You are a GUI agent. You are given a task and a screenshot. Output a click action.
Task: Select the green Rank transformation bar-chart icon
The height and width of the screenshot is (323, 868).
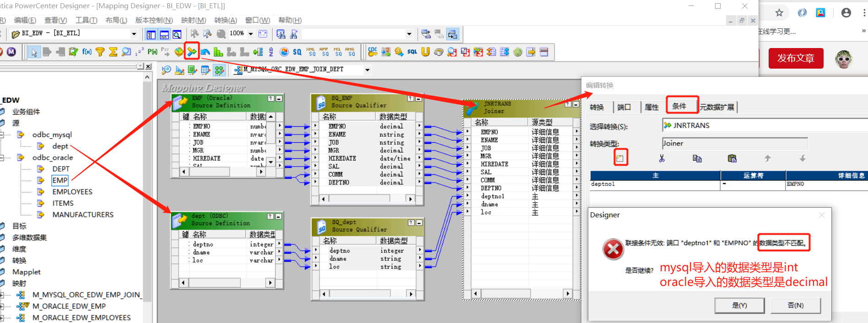click(218, 52)
